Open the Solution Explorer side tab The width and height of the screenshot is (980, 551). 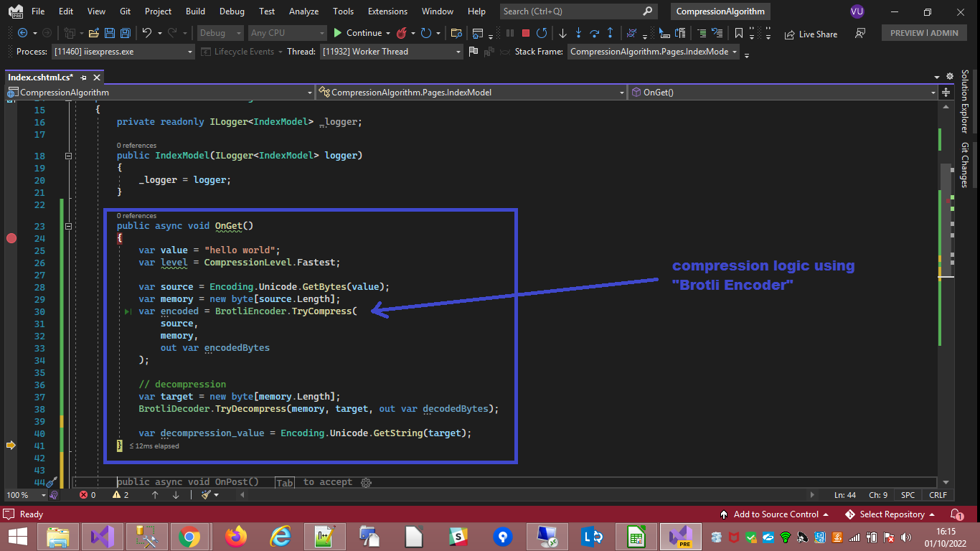pos(965,101)
